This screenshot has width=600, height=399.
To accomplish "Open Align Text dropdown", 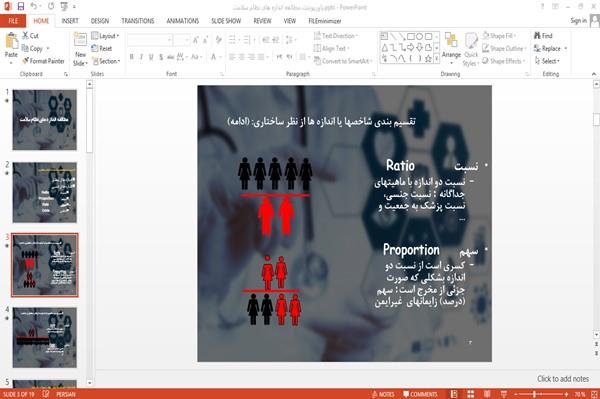I will tap(331, 48).
